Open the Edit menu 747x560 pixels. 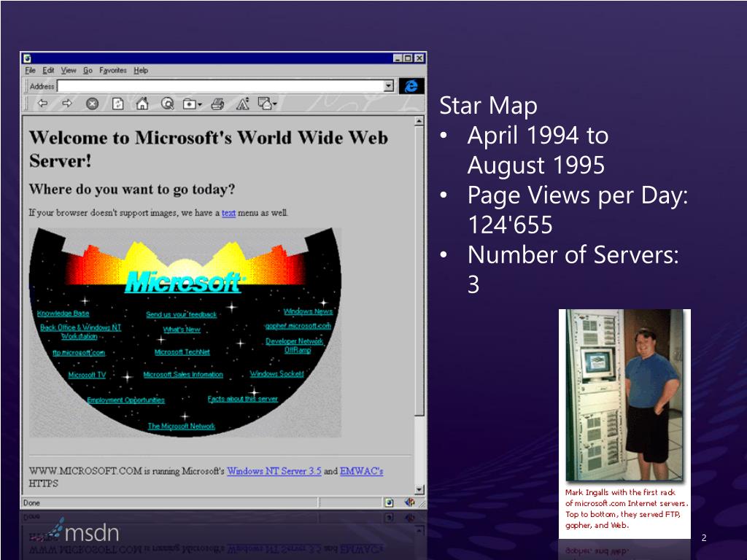click(x=48, y=71)
